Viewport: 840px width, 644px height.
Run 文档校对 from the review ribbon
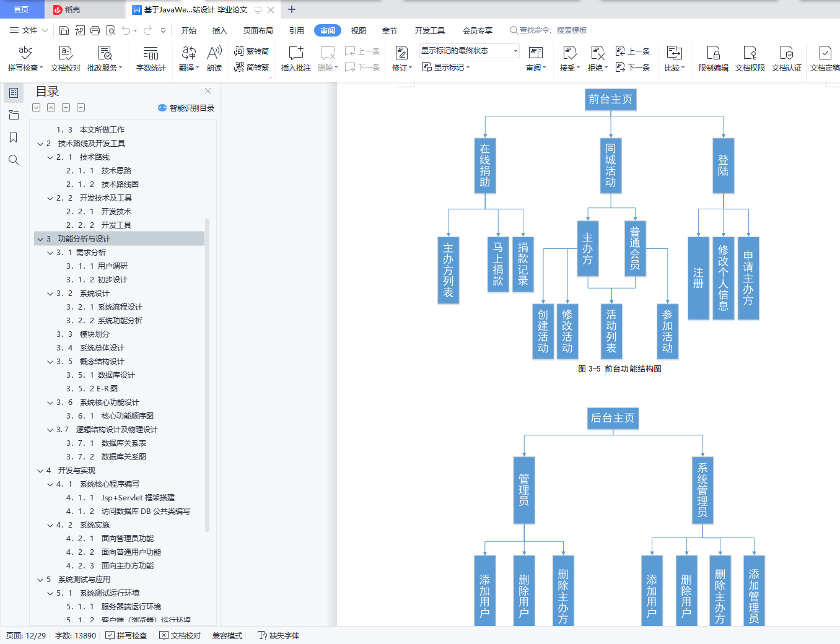pyautogui.click(x=66, y=59)
